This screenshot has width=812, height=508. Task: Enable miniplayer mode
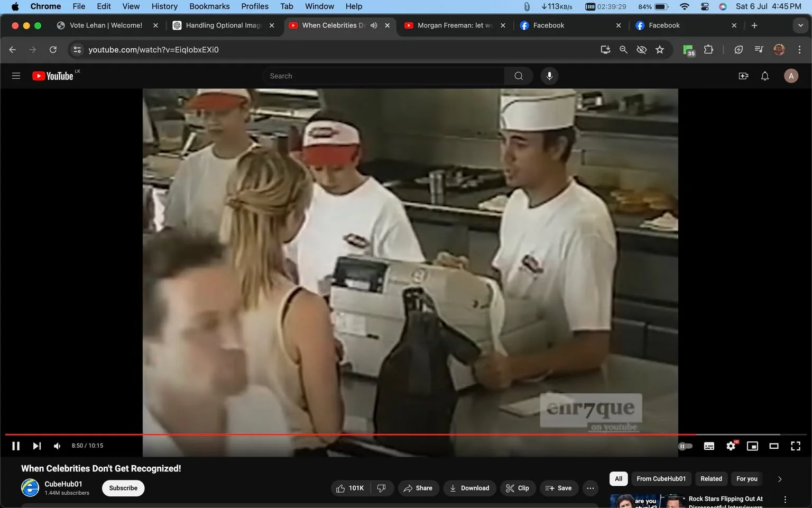click(x=752, y=446)
